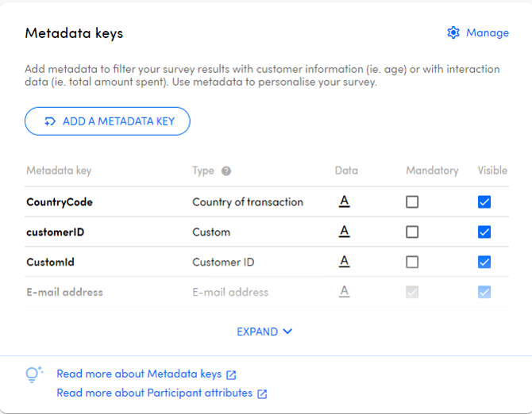532x414 pixels.
Task: Disable Visible checkbox for customerID
Action: point(484,232)
